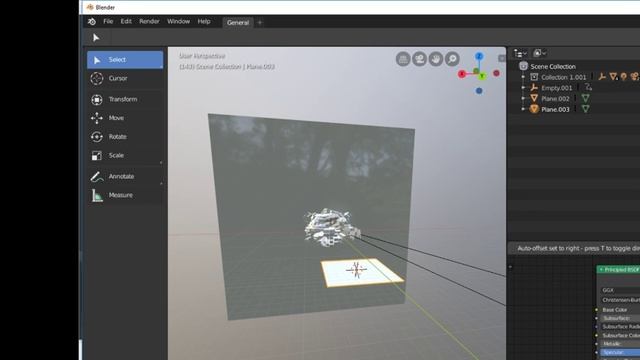Select the Annotate tool

(125, 176)
